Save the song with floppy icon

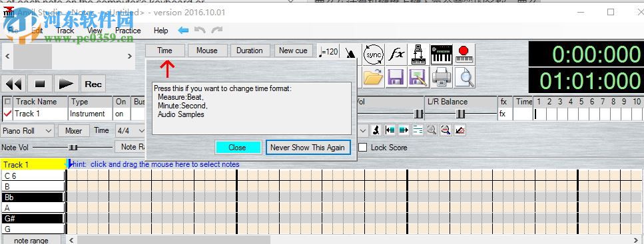[x=396, y=77]
